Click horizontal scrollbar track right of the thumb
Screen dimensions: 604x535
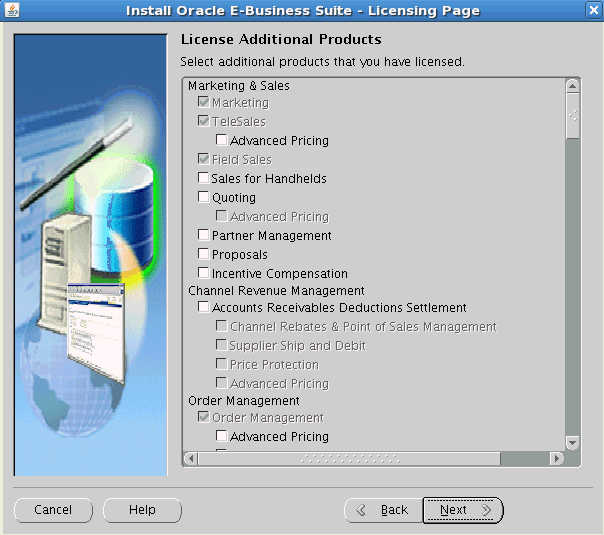pyautogui.click(x=525, y=458)
